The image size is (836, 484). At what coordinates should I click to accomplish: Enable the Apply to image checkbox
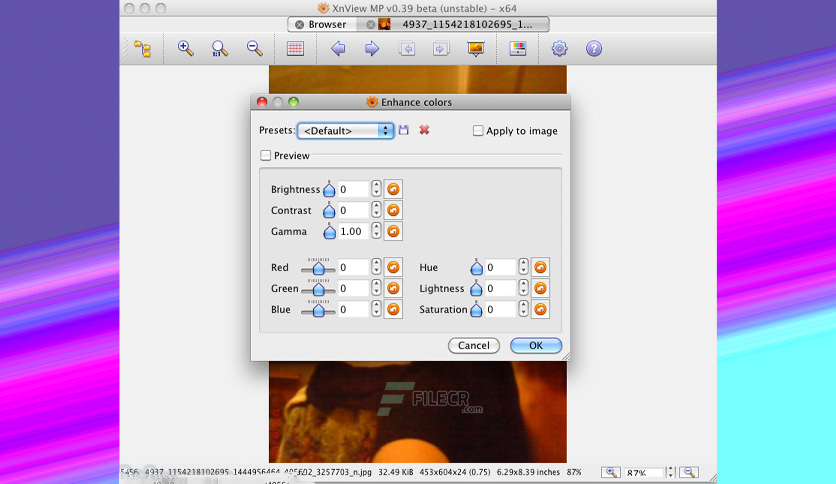478,131
